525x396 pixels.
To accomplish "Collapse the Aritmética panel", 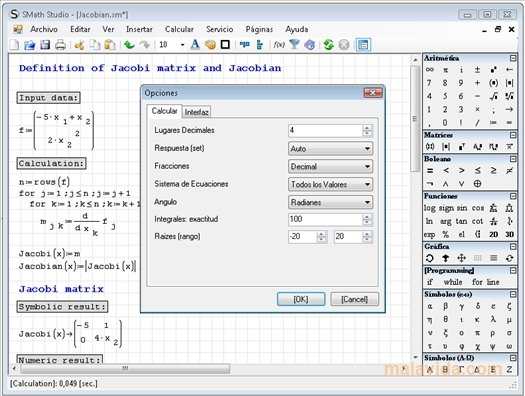I will point(513,58).
